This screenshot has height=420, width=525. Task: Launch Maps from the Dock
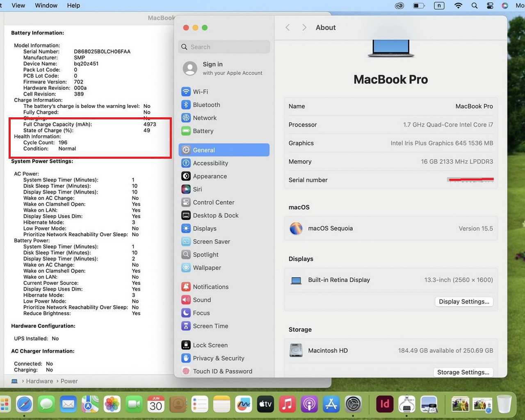click(90, 404)
